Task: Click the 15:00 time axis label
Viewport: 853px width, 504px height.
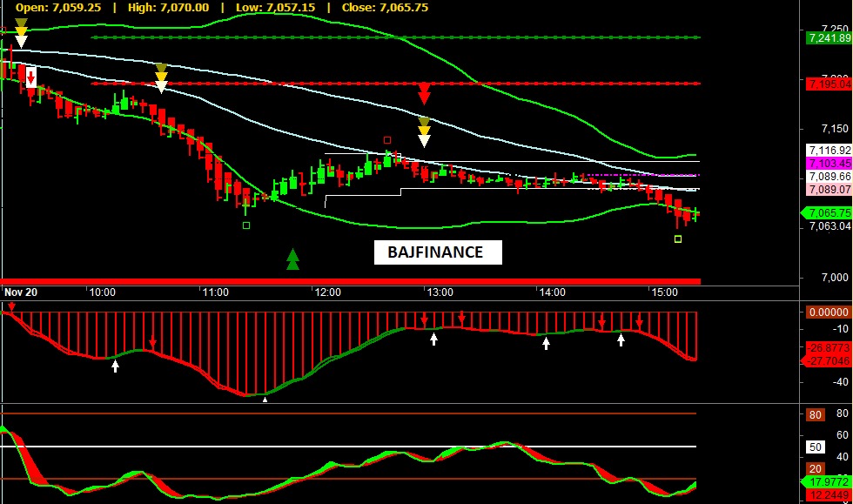Action: pos(664,293)
